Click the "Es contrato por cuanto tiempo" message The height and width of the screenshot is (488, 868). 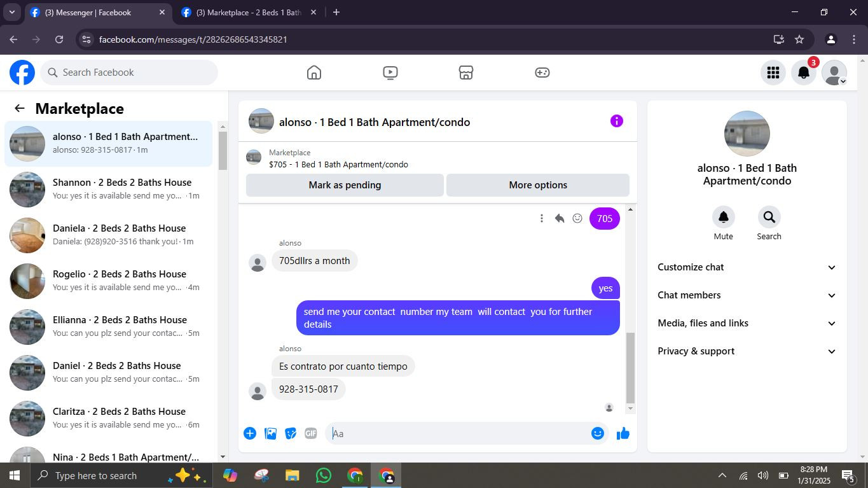pos(343,366)
